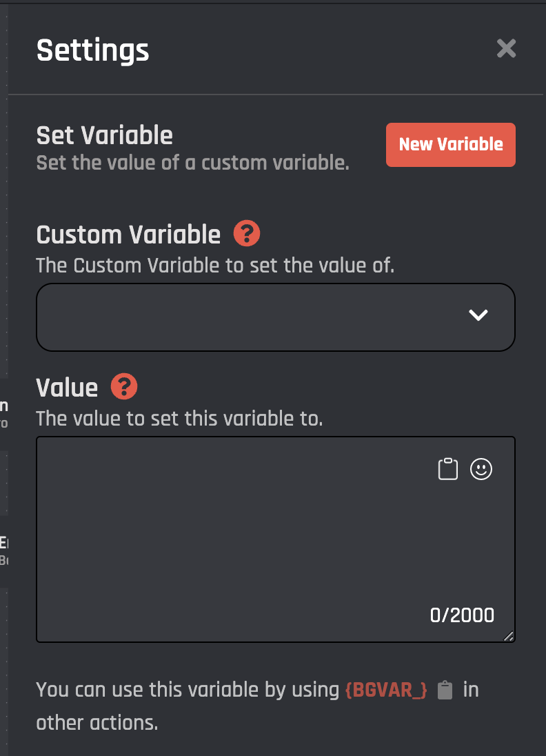Click "The value to set this variable to" description
Image resolution: width=546 pixels, height=756 pixels.
179,418
